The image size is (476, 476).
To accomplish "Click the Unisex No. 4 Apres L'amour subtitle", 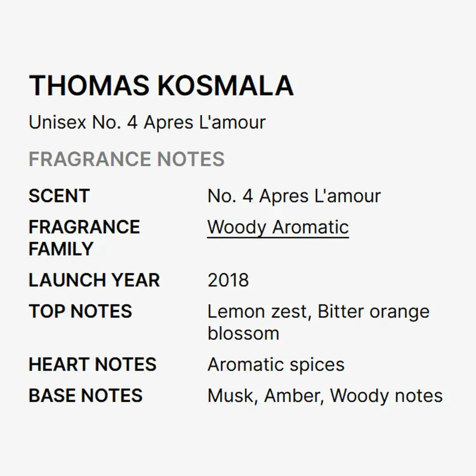I will (x=147, y=123).
